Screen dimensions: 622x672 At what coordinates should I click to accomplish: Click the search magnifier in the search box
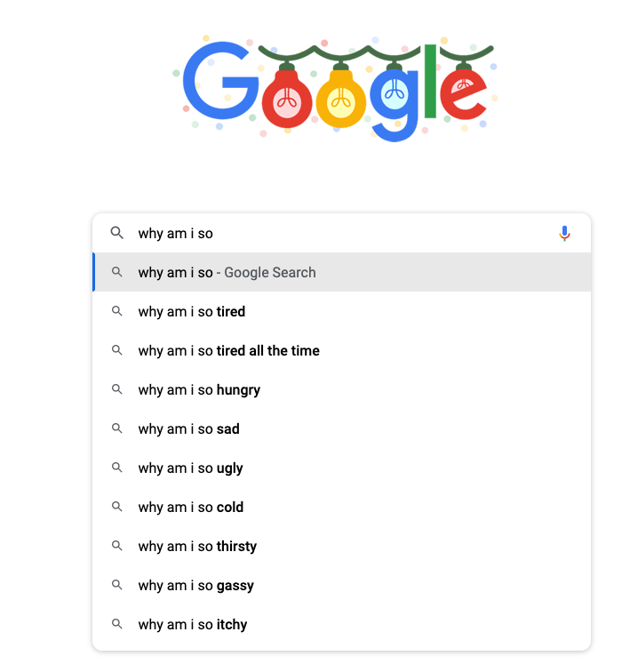[117, 233]
